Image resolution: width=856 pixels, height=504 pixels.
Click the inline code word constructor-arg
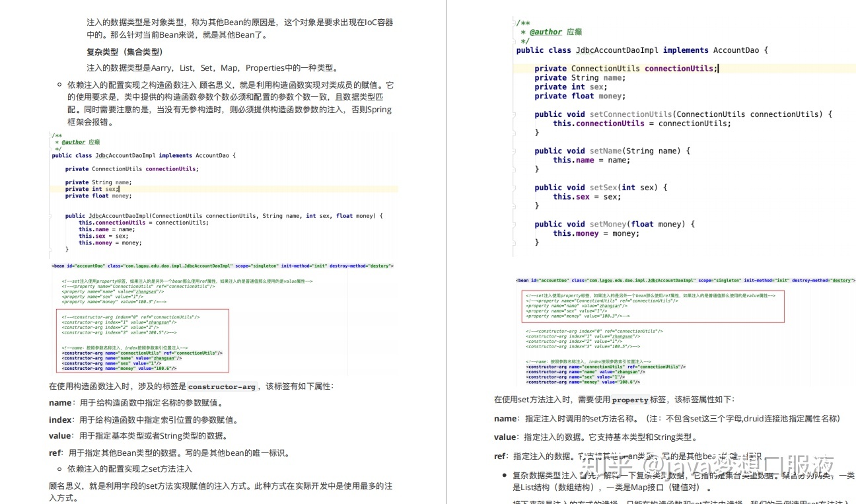[x=221, y=386]
